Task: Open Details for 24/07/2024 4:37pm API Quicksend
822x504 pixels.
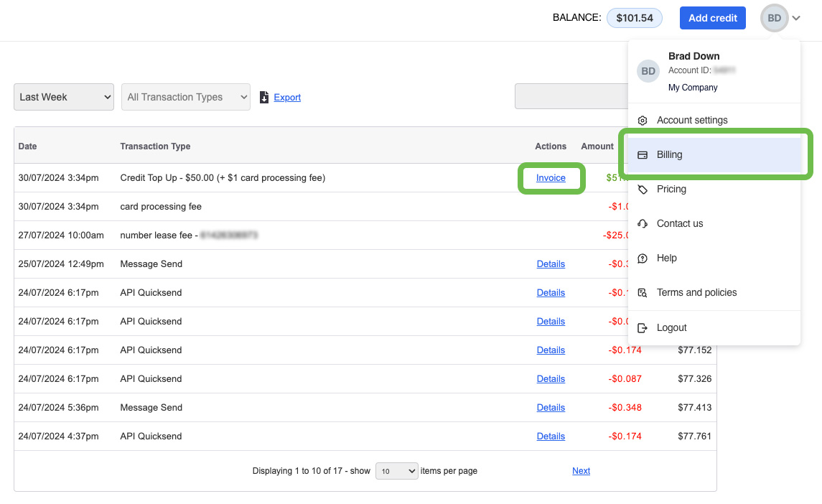Action: [551, 437]
